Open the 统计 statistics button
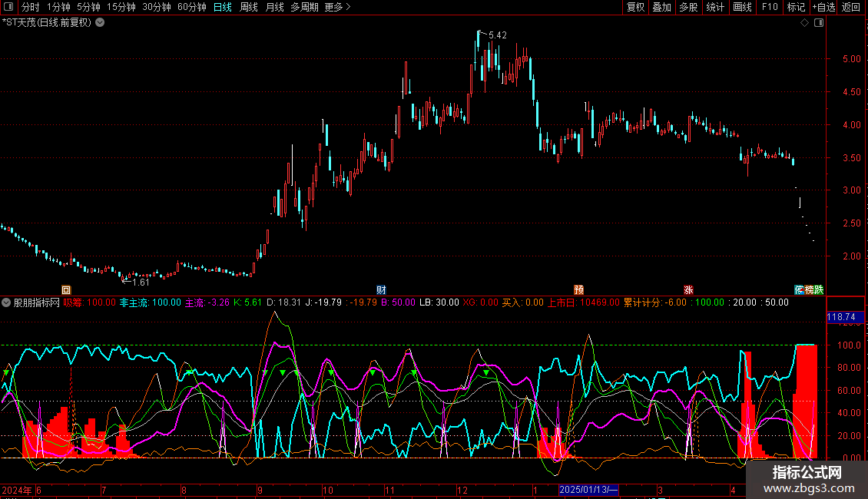Viewport: 868px width, 499px height. click(715, 7)
